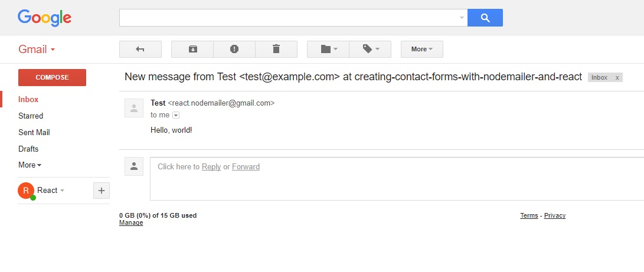Remove the Inbox label with x

(x=617, y=78)
